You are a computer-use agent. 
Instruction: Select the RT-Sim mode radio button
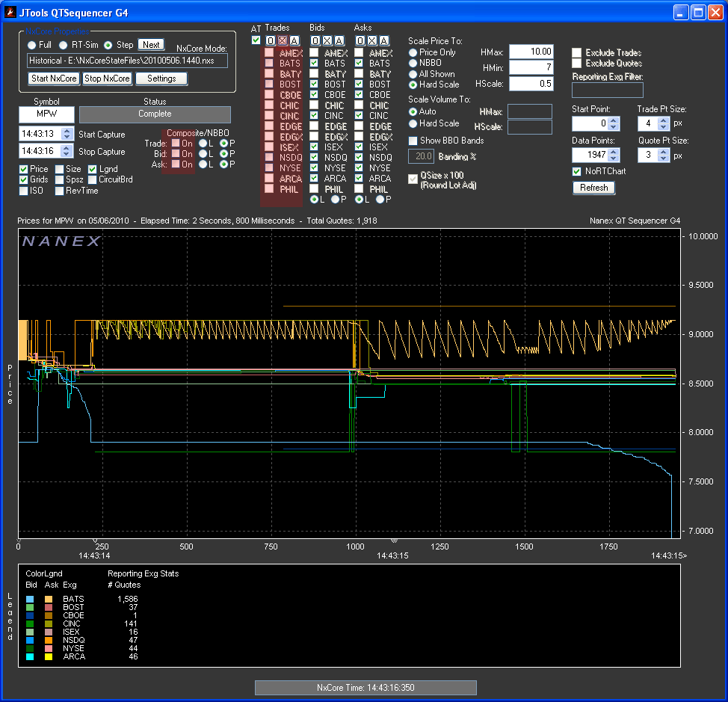pos(64,45)
